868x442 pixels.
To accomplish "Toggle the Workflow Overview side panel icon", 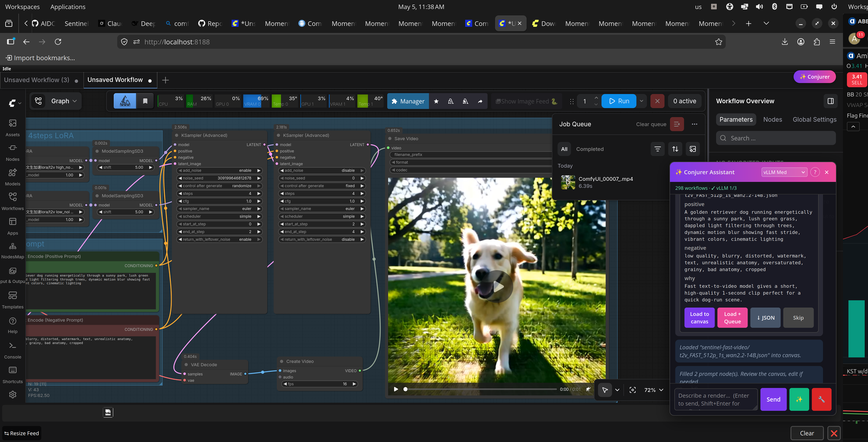I will [831, 101].
